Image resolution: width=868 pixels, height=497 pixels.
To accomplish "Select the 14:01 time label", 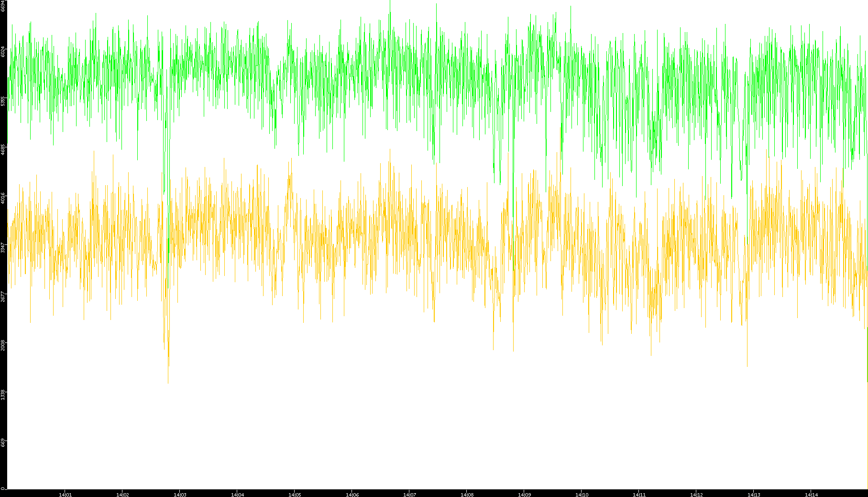I will click(x=65, y=495).
